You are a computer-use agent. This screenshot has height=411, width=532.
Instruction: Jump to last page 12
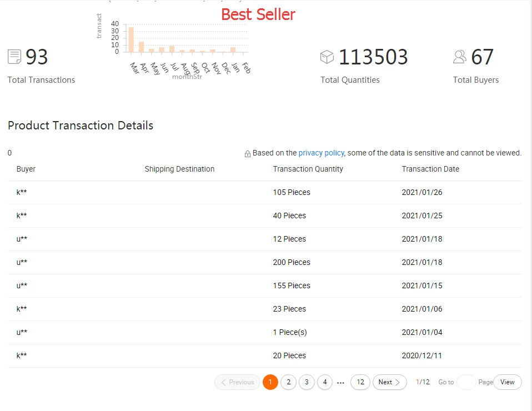point(360,382)
